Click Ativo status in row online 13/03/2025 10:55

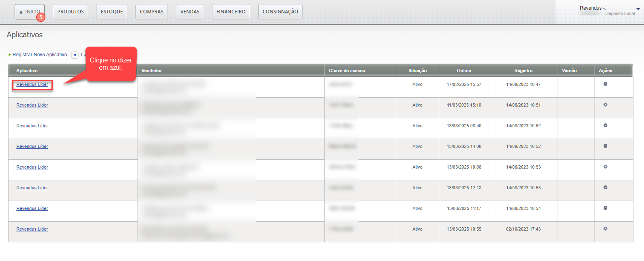click(417, 229)
